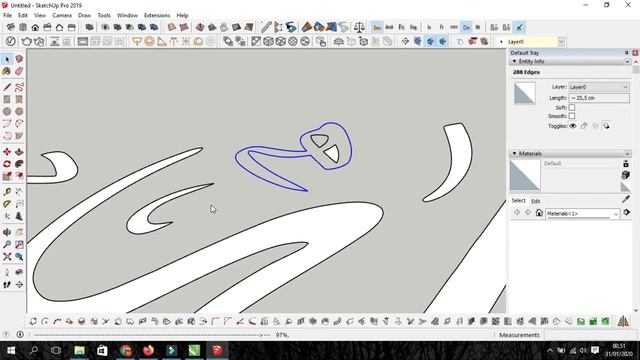The width and height of the screenshot is (640, 360).
Task: Select the Polygon tool
Action: point(19,111)
